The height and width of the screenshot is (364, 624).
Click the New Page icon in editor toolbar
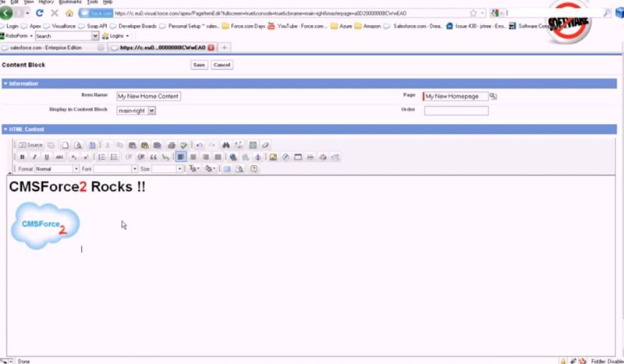tap(66, 145)
